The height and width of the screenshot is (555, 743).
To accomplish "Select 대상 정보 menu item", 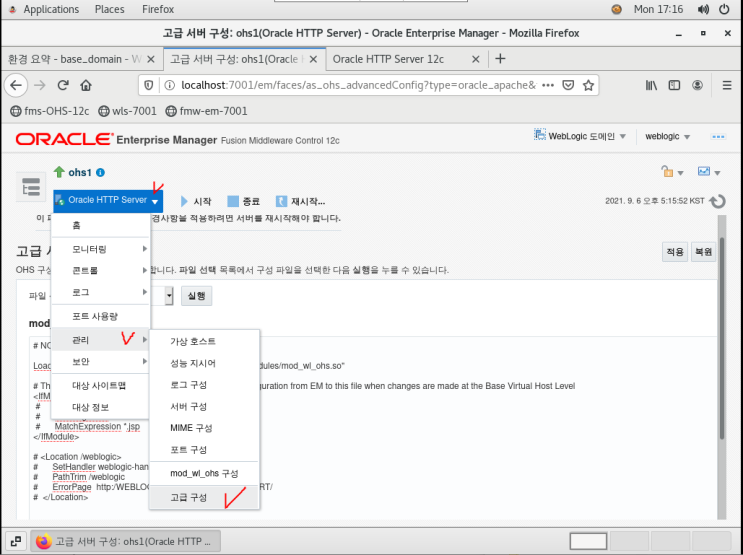I will click(x=101, y=407).
